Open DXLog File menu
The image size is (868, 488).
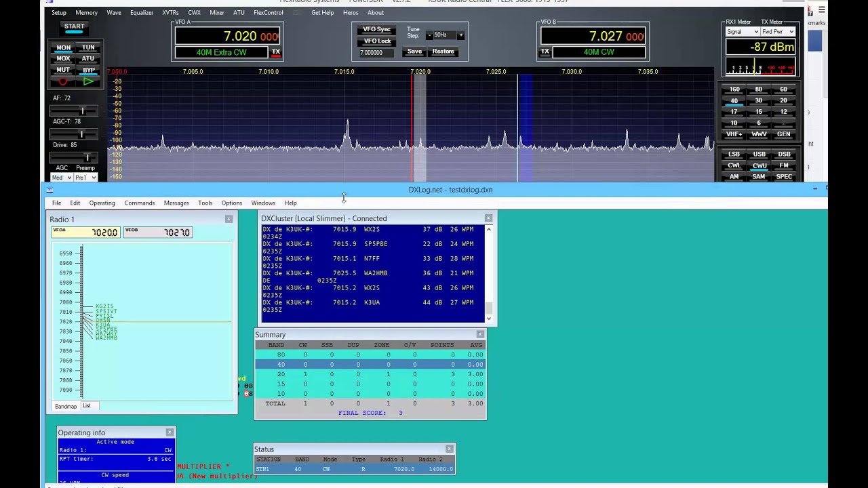pos(57,203)
